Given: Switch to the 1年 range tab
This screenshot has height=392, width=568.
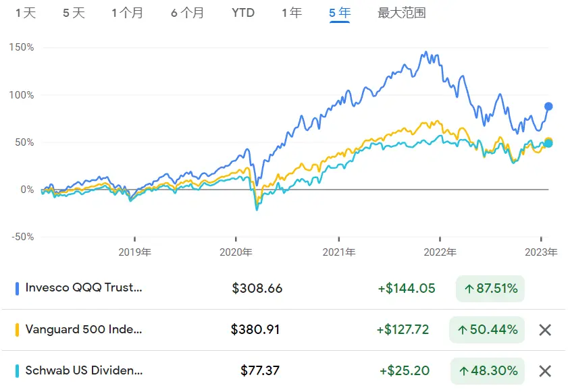Looking at the screenshot, I should point(292,13).
